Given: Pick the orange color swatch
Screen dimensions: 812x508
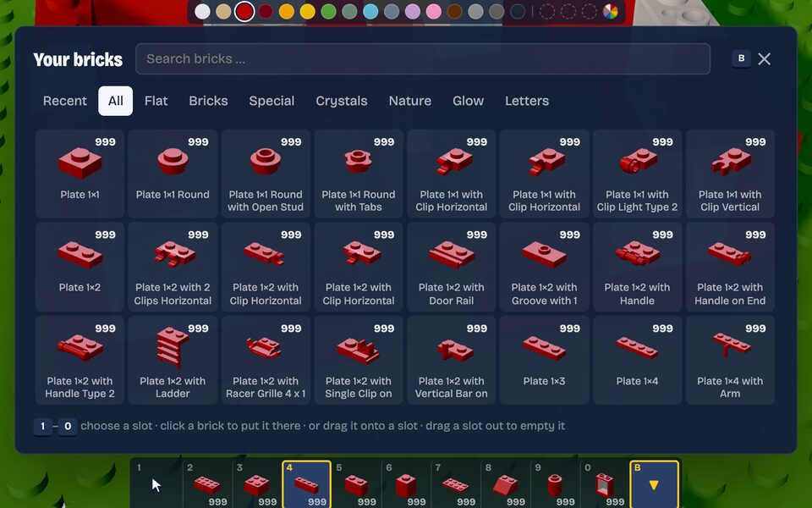Looking at the screenshot, I should [287, 11].
